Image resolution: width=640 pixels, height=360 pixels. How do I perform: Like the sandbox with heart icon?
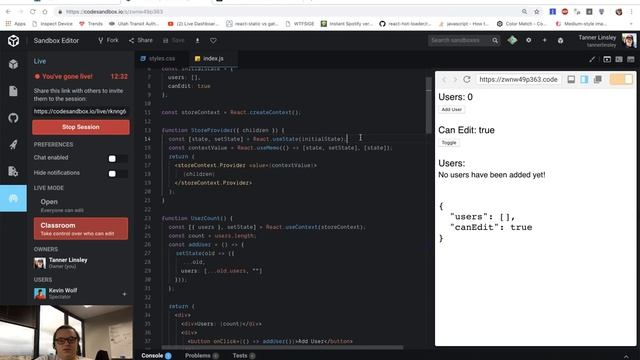(x=213, y=40)
